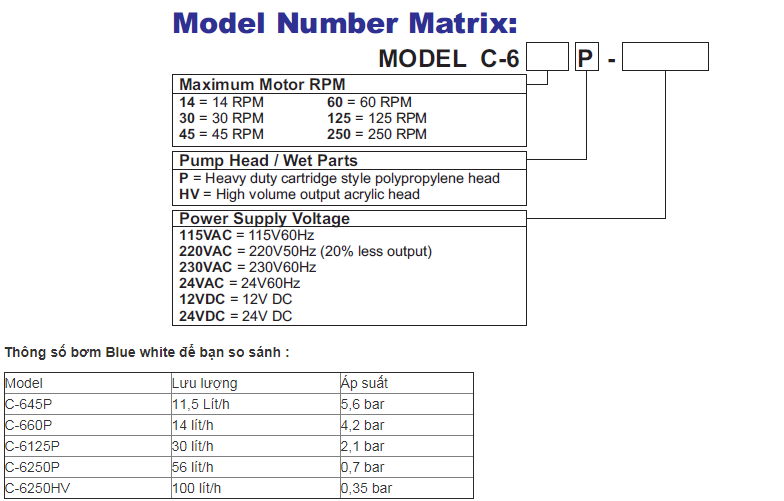The height and width of the screenshot is (501, 784).
Task: Click the 'Model Number Matrix:' heading
Action: click(345, 24)
